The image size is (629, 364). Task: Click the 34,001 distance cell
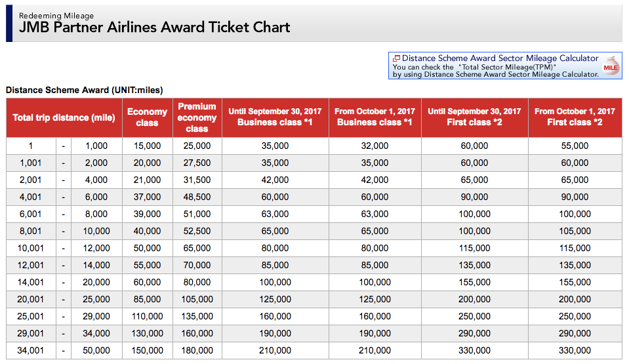pos(30,350)
